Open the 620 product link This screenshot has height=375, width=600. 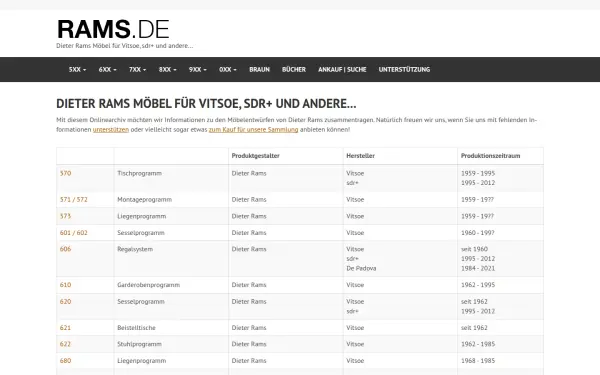point(65,302)
